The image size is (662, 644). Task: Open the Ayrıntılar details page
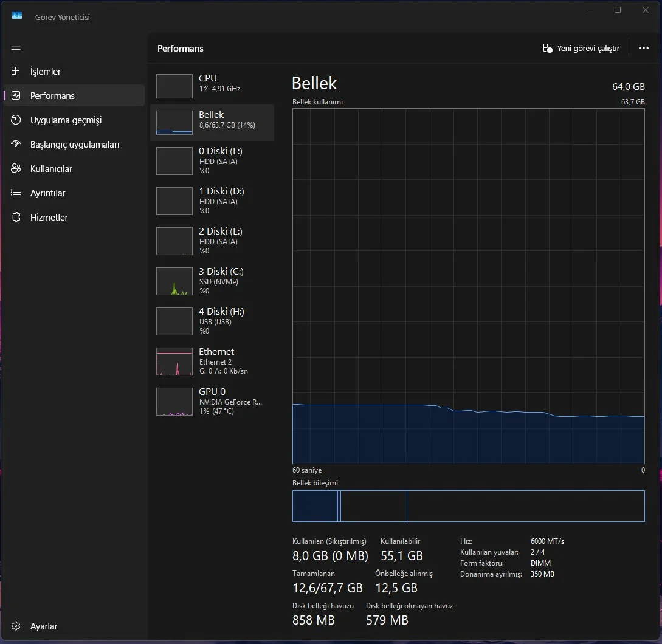pos(47,193)
